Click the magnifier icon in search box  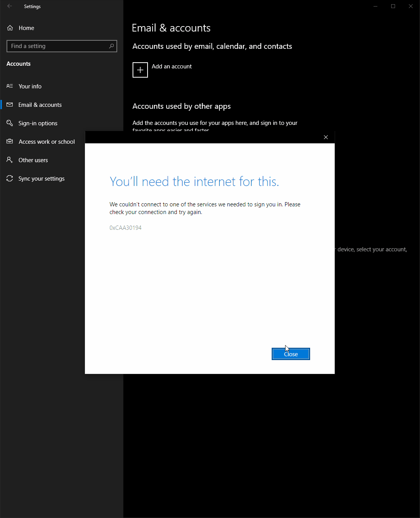111,46
